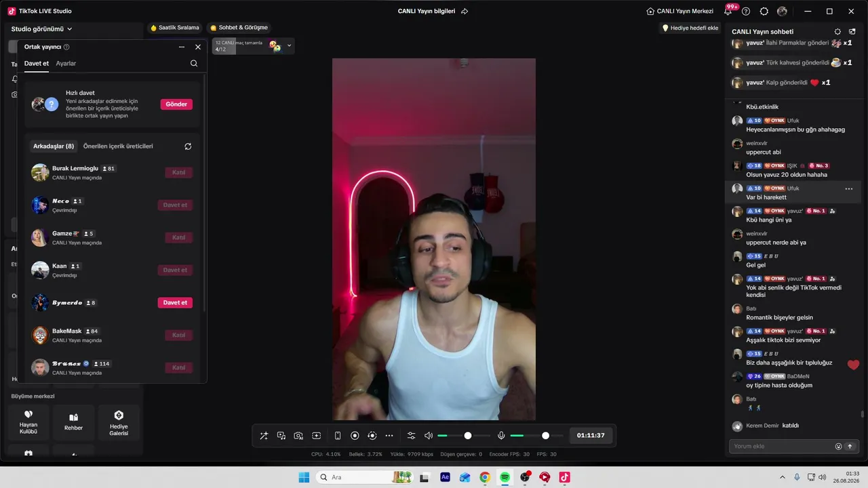
Task: Open CANLI Yayın Merkezi
Action: click(680, 12)
